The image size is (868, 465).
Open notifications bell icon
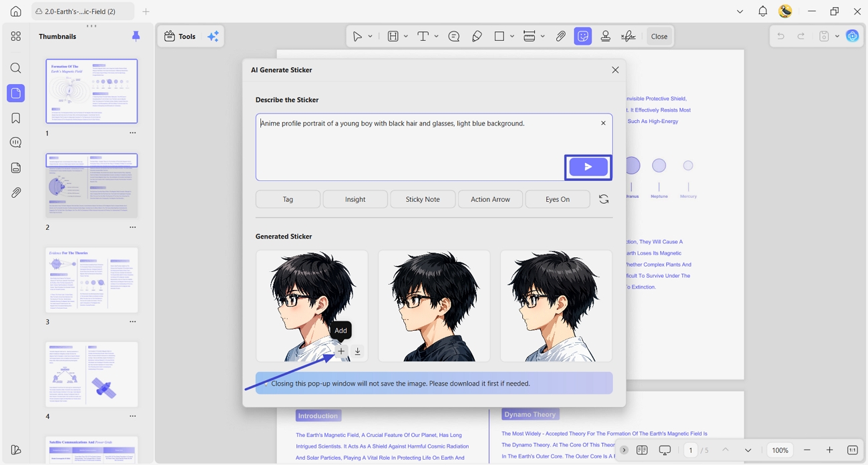tap(763, 11)
